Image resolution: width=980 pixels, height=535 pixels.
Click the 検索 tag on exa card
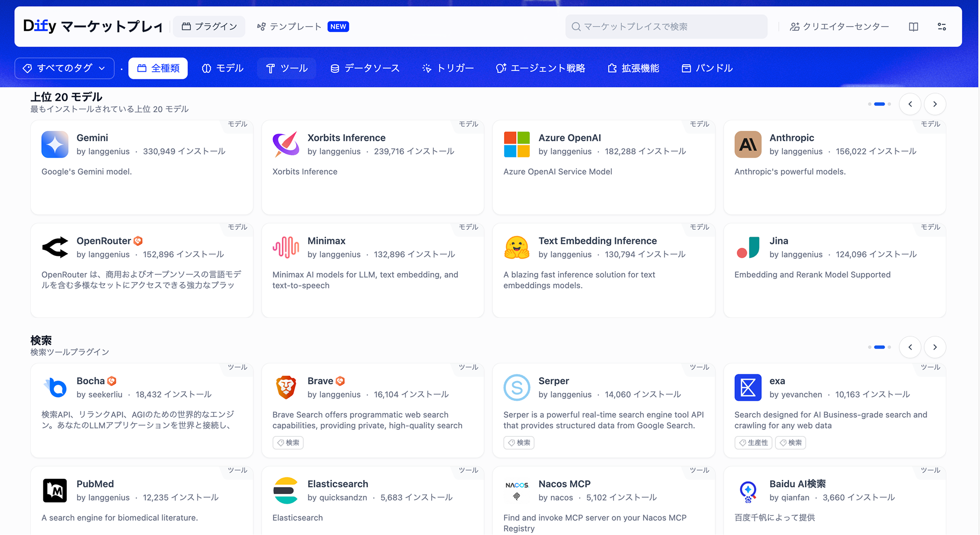pos(791,443)
